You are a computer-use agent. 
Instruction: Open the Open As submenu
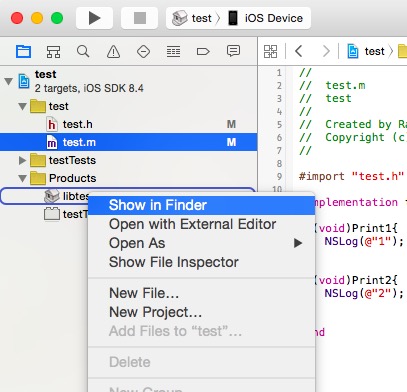pos(201,243)
